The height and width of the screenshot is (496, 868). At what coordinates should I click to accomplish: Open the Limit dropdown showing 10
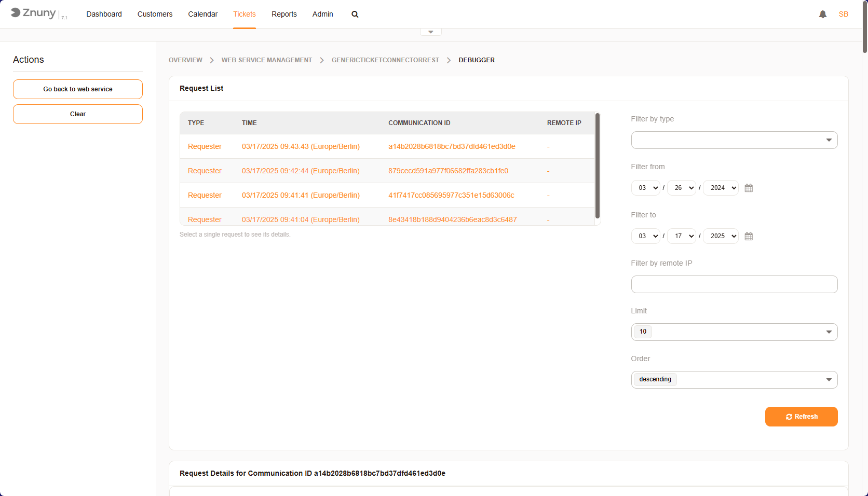coord(734,332)
